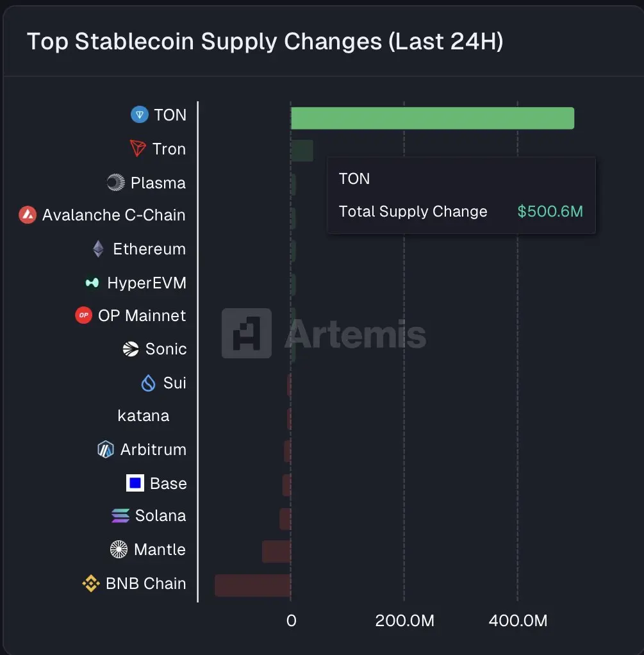
Task: Click the Plasma chain icon
Action: (116, 183)
